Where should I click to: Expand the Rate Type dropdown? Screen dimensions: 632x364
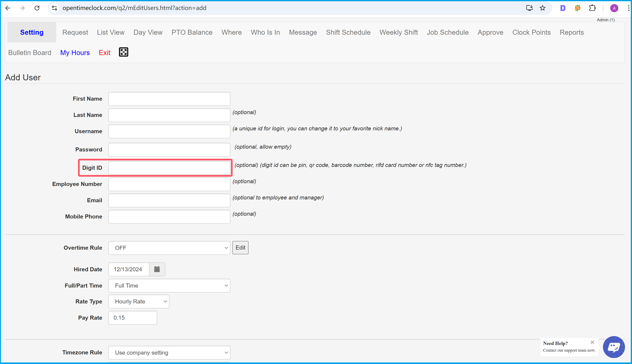(x=139, y=301)
